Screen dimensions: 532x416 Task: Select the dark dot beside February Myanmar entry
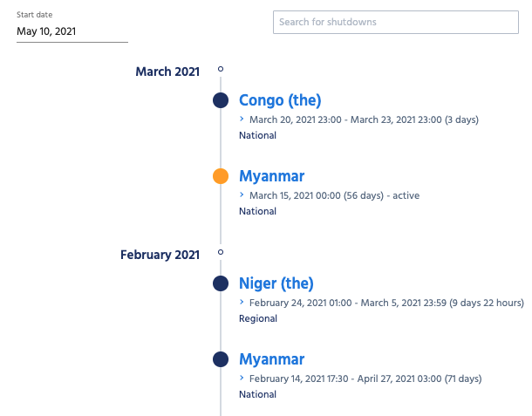pyautogui.click(x=221, y=359)
